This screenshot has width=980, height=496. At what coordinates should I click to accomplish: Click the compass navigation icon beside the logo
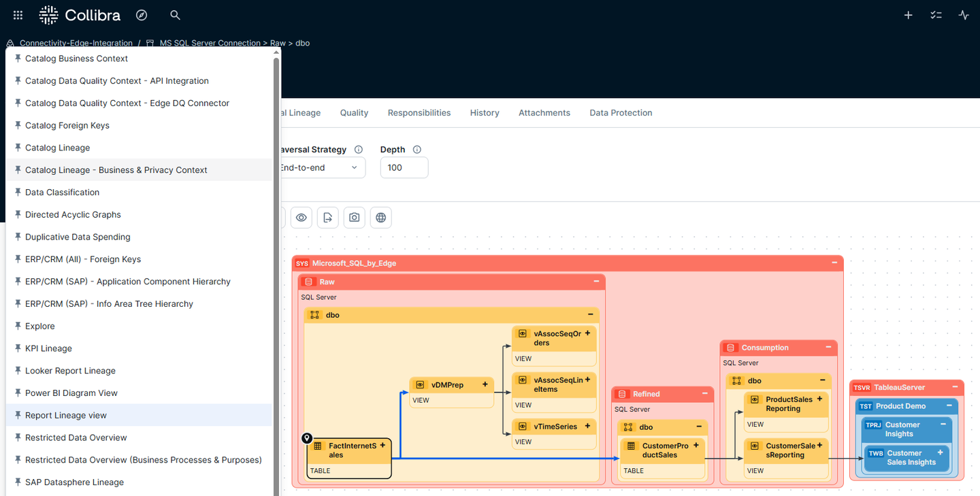pyautogui.click(x=142, y=14)
